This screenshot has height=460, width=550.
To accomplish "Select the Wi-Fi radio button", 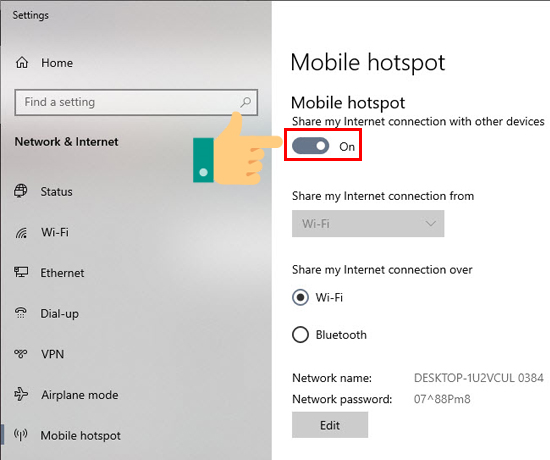I will pos(300,298).
